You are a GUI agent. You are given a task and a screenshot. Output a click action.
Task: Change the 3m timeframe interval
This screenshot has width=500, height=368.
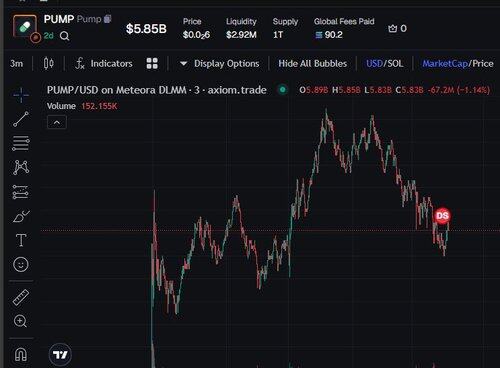tap(16, 63)
